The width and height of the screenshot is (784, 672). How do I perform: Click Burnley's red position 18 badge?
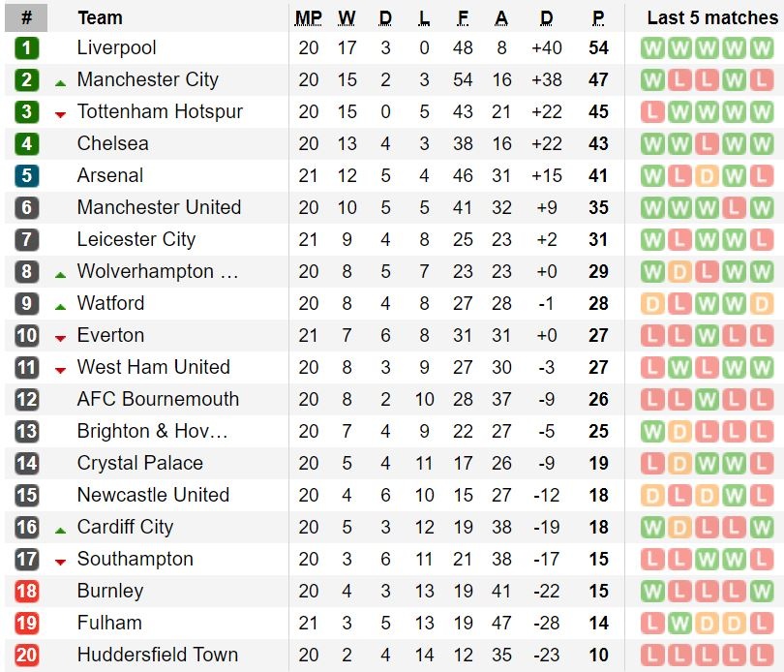point(27,592)
